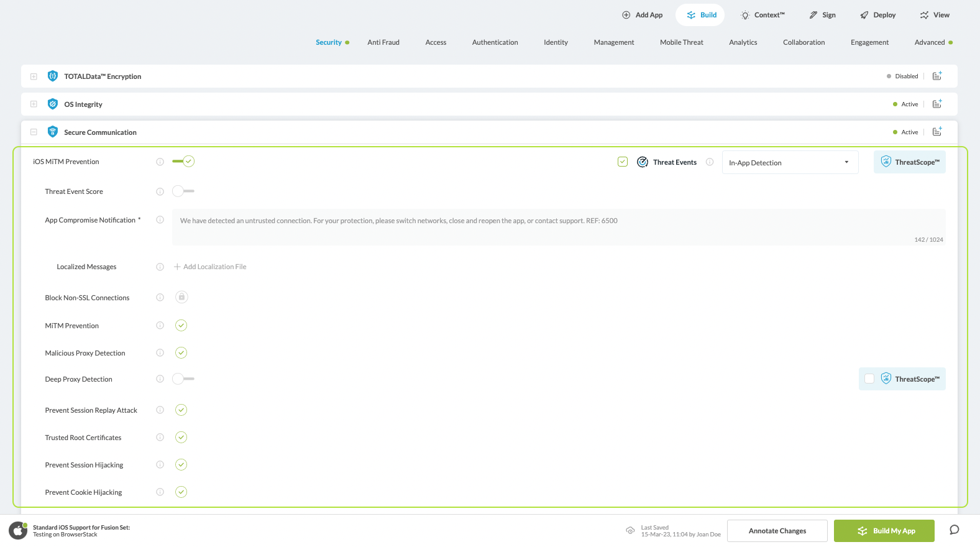The width and height of the screenshot is (980, 547).
Task: Turn on the Deep Proxy Detection switch
Action: click(183, 379)
